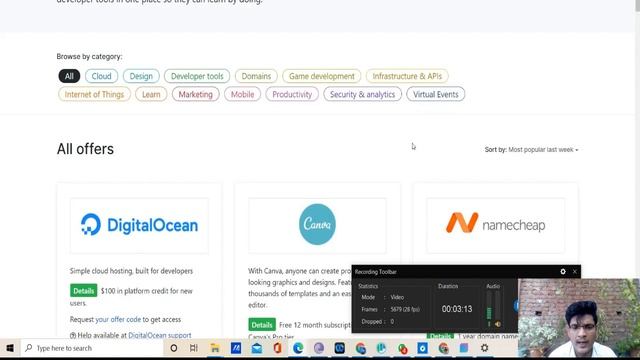Open Settings gear on taskbar
The image size is (640, 360).
[484, 348]
